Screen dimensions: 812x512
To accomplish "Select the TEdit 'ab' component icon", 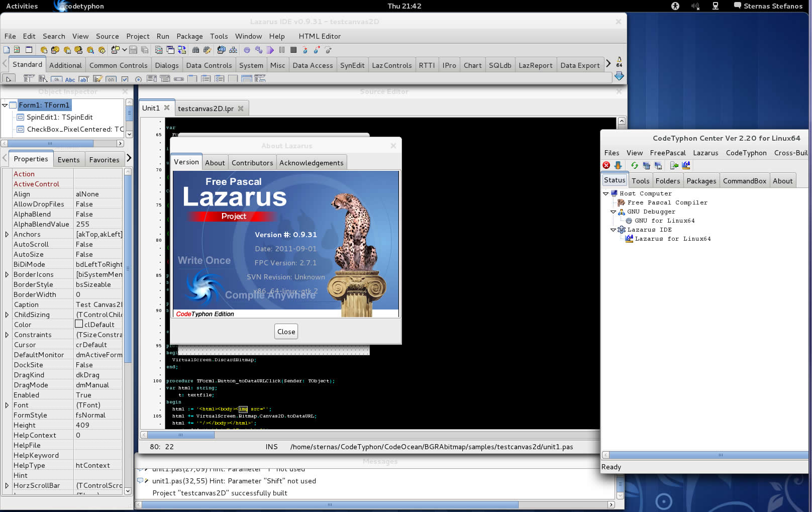I will pos(84,79).
